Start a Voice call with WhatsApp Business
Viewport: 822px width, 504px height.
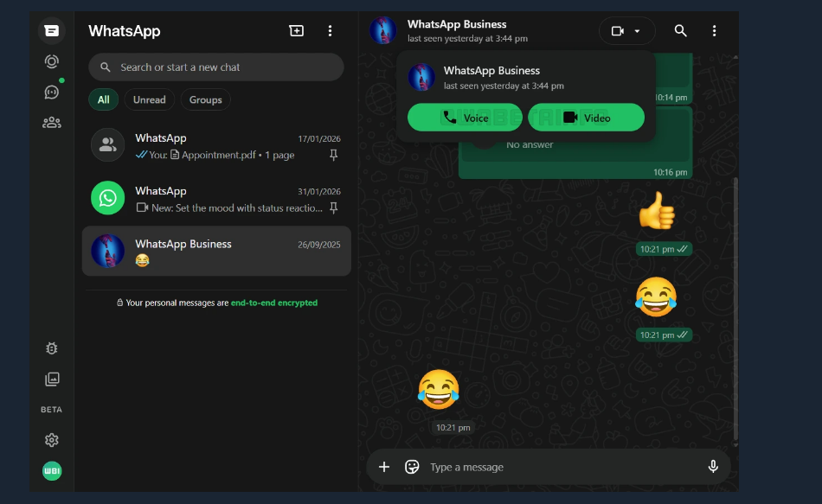(465, 117)
